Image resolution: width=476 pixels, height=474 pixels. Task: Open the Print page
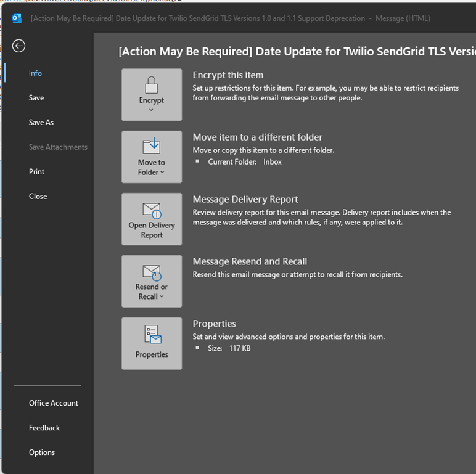pos(36,171)
